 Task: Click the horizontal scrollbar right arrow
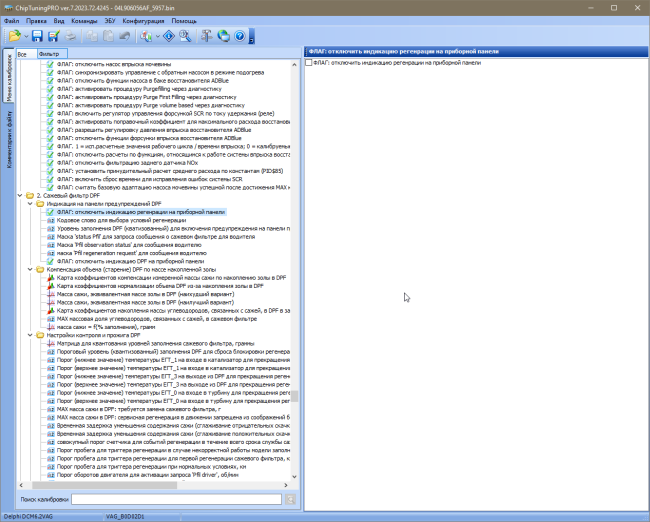tap(286, 485)
